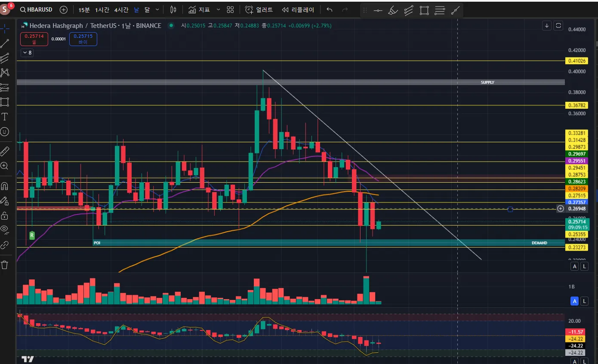Click the TradingView logo at bottom left

[x=28, y=359]
